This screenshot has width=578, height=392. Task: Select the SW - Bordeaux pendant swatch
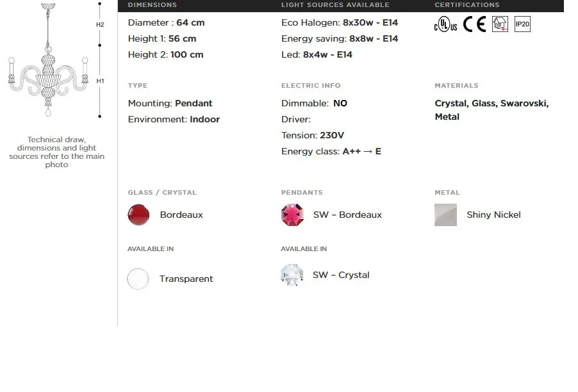point(292,215)
